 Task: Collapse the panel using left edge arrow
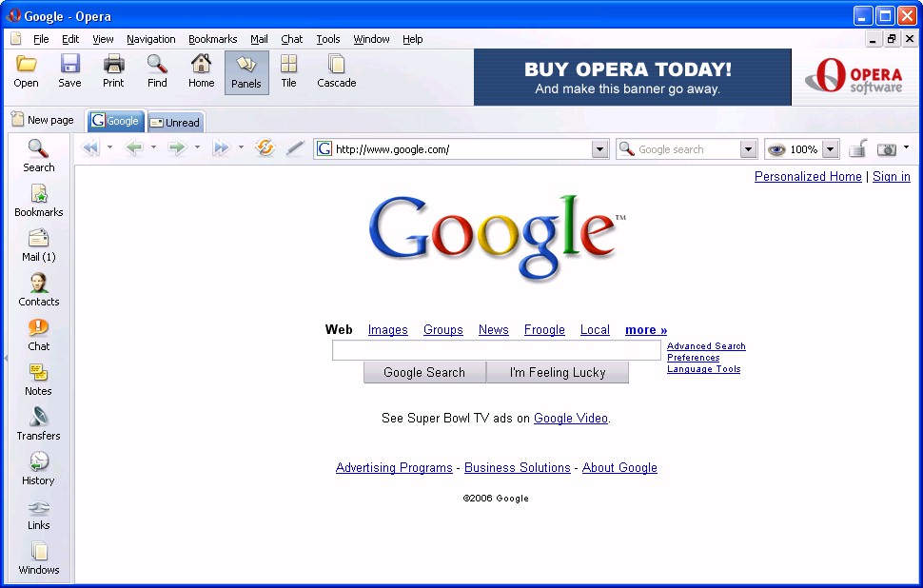click(x=6, y=358)
